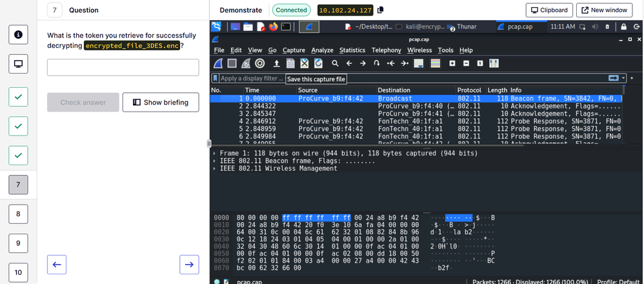Image resolution: width=644 pixels, height=284 pixels.
Task: Click the reload capture file icon
Action: click(x=318, y=63)
